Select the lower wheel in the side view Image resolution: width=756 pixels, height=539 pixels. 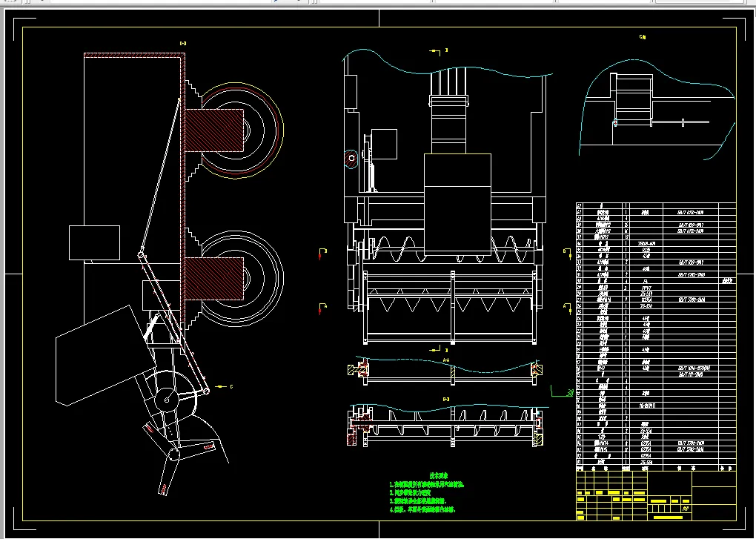(241, 278)
